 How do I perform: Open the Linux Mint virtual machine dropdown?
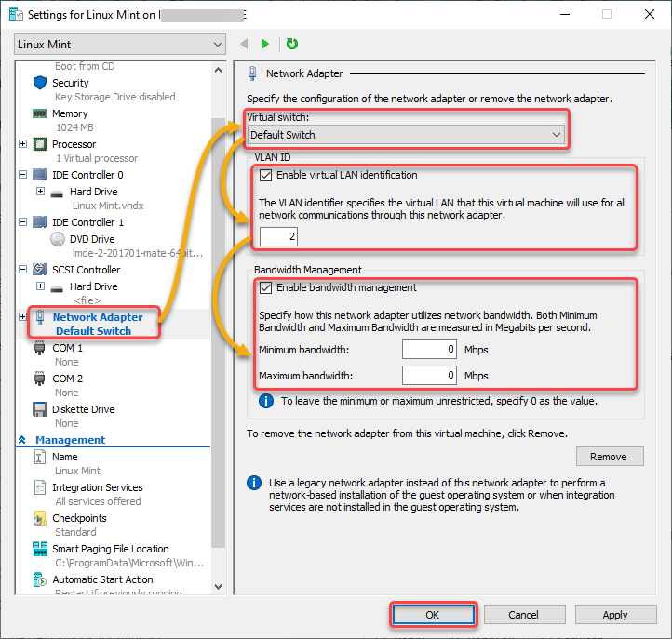click(120, 45)
